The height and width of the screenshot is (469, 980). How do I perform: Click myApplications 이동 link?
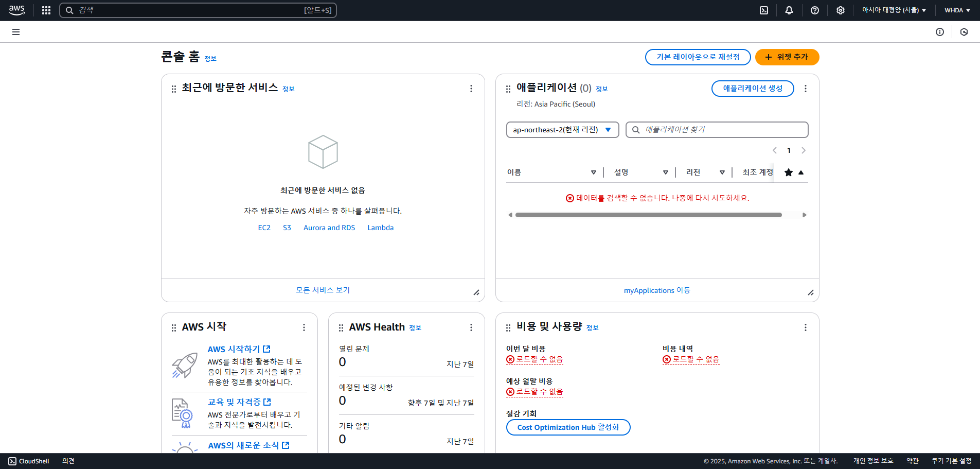[657, 290]
